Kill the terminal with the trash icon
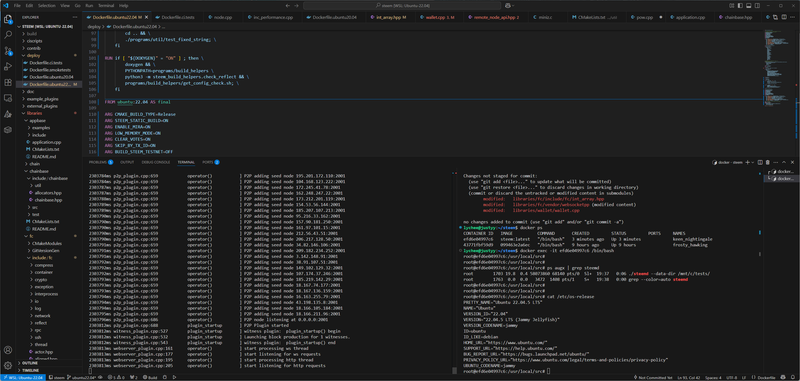 pyautogui.click(x=767, y=162)
